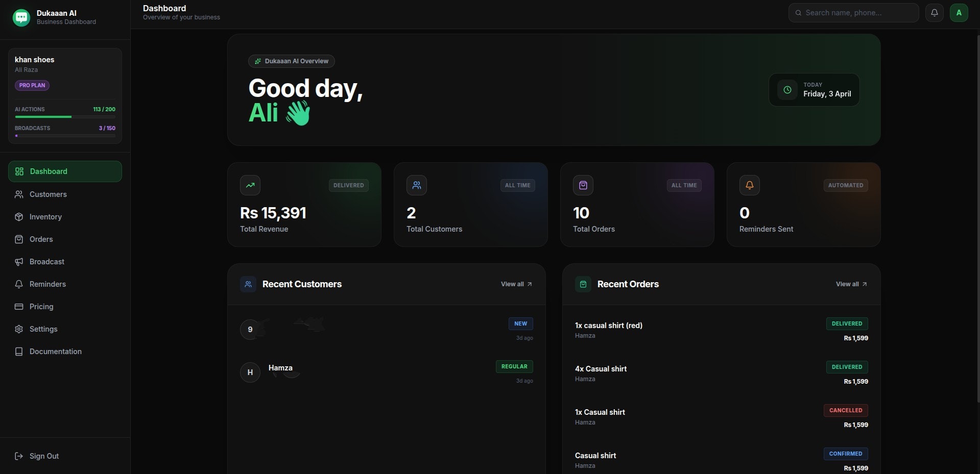Click the Pricing card icon in sidebar
Viewport: 980px width, 474px height.
19,307
